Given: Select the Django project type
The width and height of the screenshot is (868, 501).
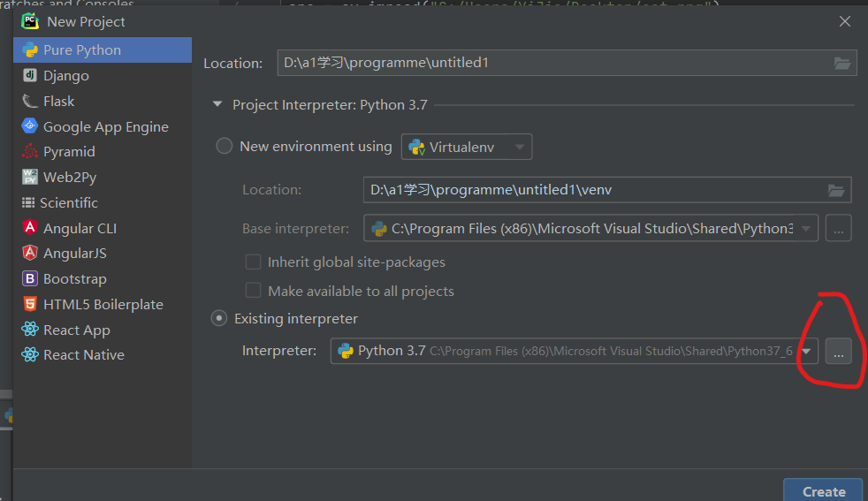Looking at the screenshot, I should coord(103,75).
